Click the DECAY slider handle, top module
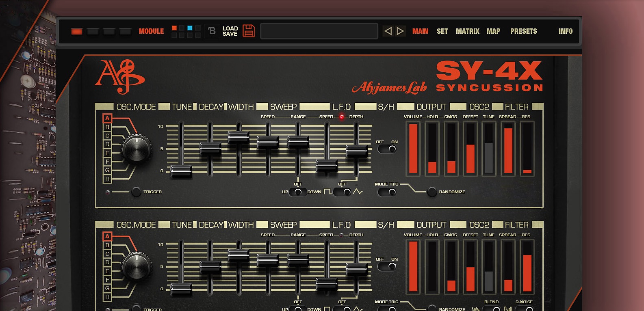The width and height of the screenshot is (644, 311). [210, 149]
